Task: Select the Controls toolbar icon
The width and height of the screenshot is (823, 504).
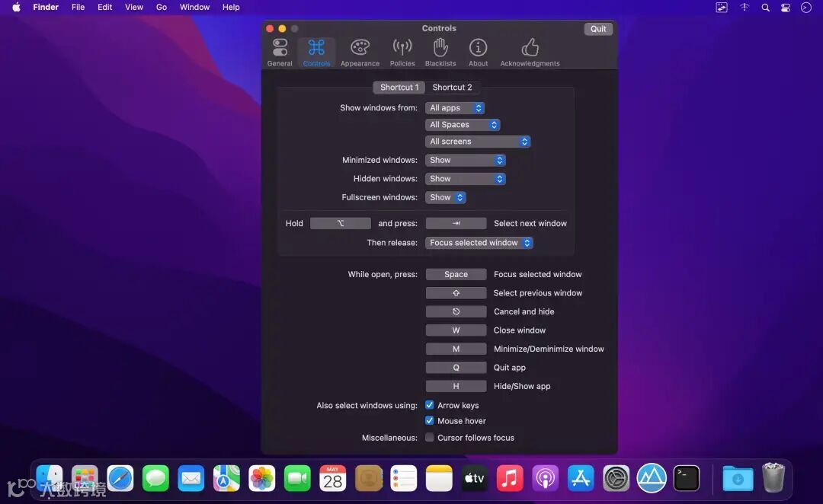Action: coord(316,53)
